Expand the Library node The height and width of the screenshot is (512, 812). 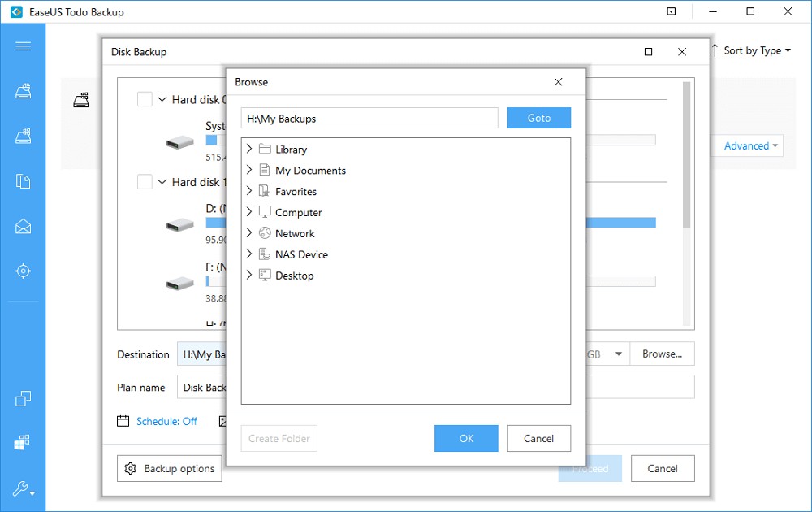249,149
